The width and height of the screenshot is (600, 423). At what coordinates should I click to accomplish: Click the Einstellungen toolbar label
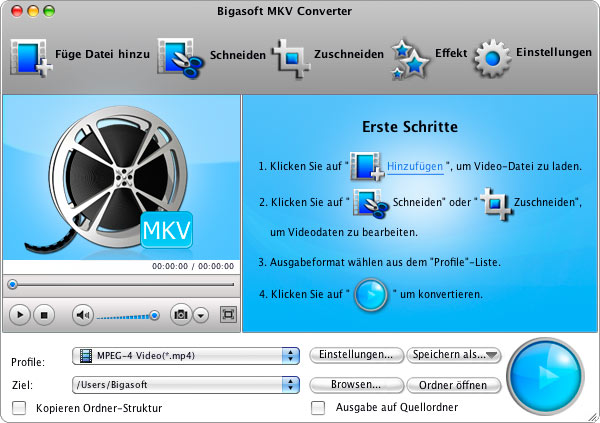point(554,52)
